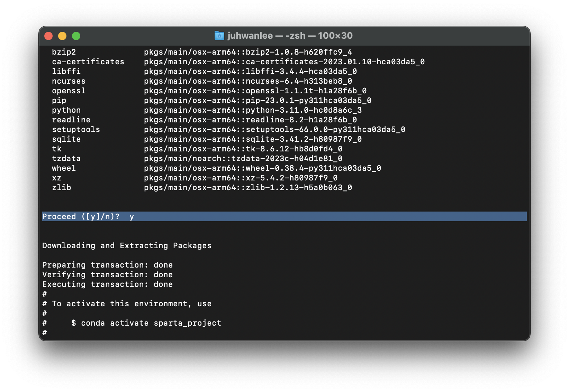Image resolution: width=569 pixels, height=392 pixels.
Task: Select the 'setuptools' package name
Action: coord(76,130)
